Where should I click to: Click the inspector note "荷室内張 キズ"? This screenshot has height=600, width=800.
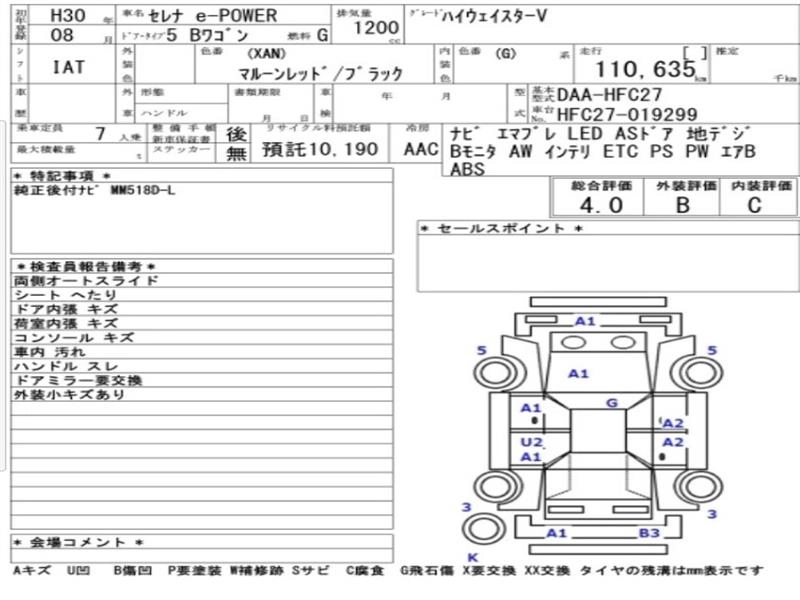66,323
